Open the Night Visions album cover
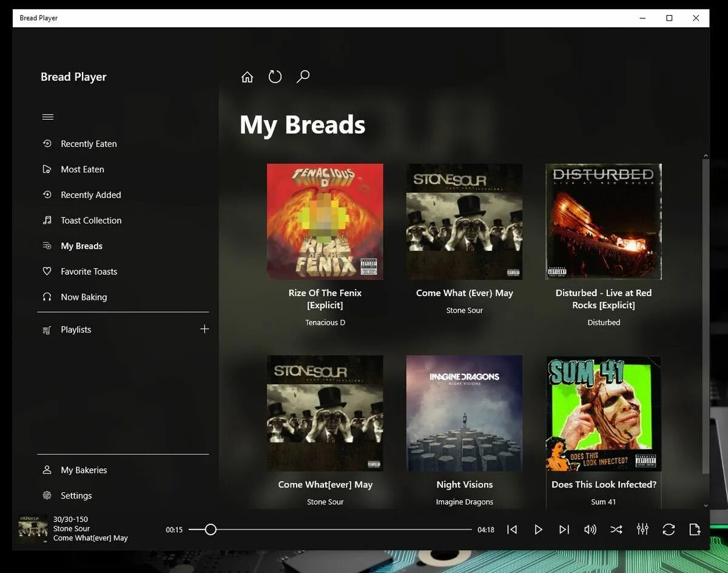This screenshot has width=728, height=573. click(x=465, y=413)
